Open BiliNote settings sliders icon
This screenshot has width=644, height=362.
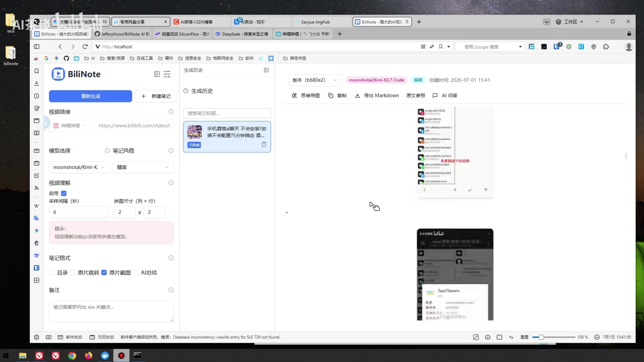coord(167,74)
